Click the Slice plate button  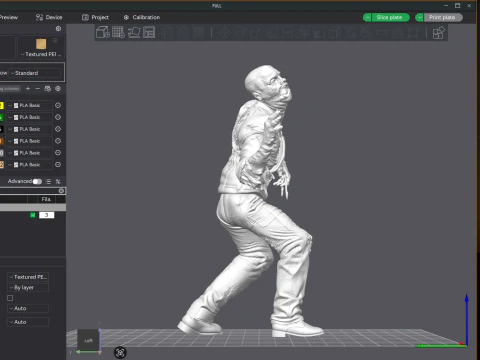click(x=390, y=17)
